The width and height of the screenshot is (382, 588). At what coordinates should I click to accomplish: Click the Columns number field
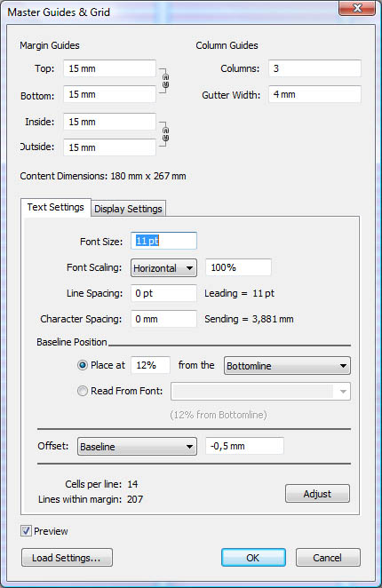(314, 68)
